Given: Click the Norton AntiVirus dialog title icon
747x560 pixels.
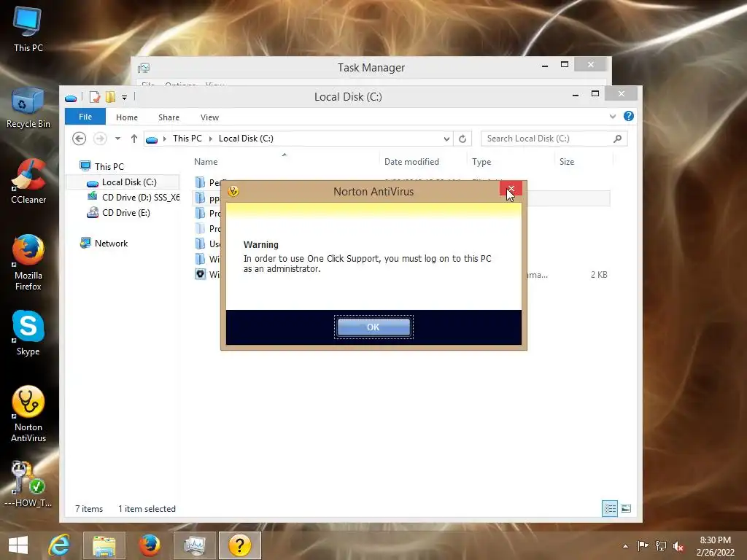Looking at the screenshot, I should point(233,192).
